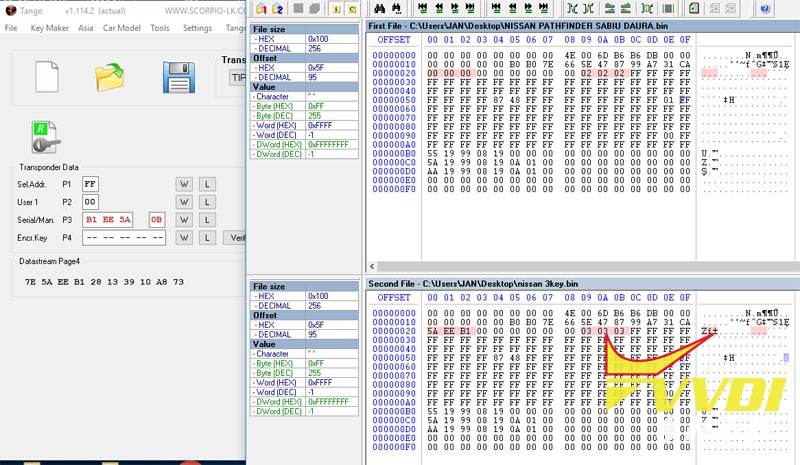Click the green R key reader icon
Viewport: 800px width, 465px height.
pos(45,138)
